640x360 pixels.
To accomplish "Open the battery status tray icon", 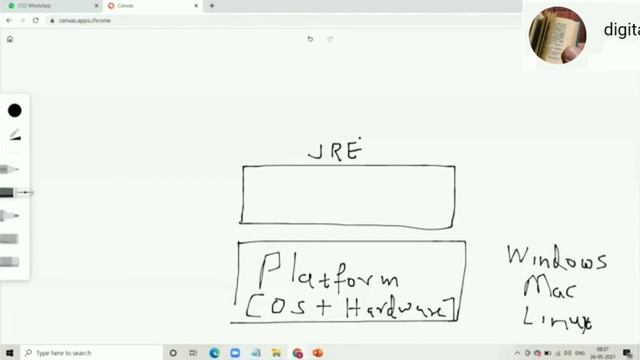I will click(x=548, y=353).
